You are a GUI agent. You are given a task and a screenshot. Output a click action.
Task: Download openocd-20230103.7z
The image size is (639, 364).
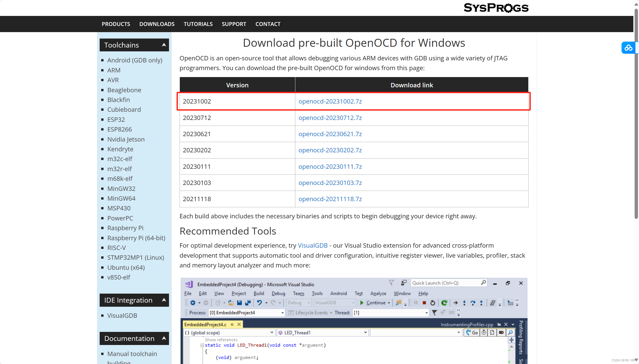(330, 183)
